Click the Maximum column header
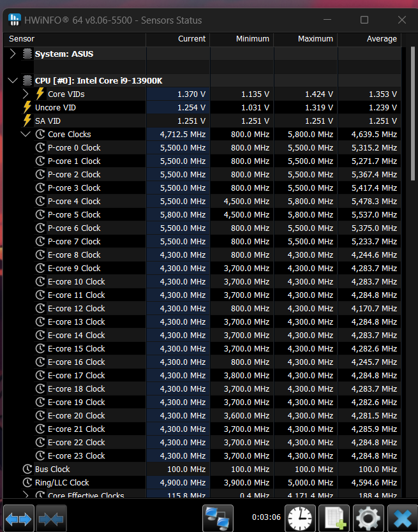This screenshot has width=418, height=532. 306,39
